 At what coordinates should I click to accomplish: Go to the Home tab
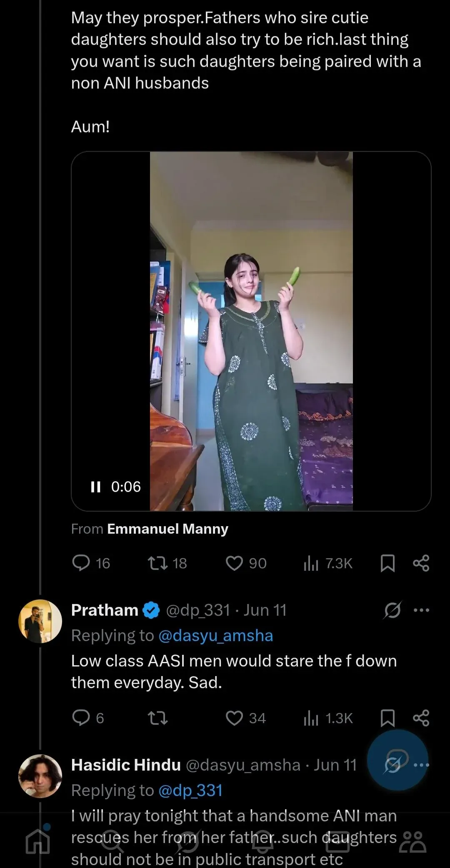point(37,841)
